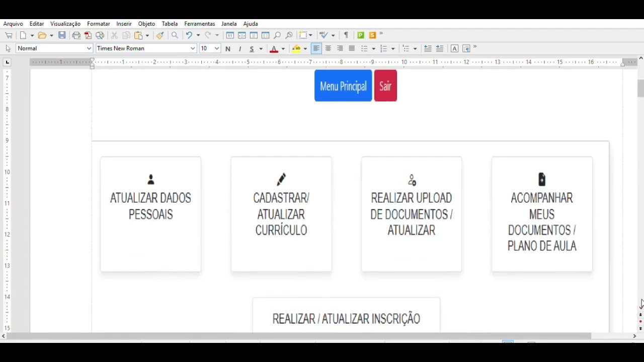Image resolution: width=644 pixels, height=362 pixels.
Task: Justify the paragraph text
Action: coord(352,48)
